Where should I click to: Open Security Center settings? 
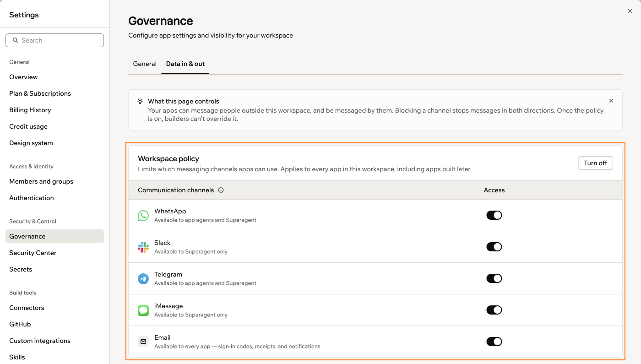point(54,253)
